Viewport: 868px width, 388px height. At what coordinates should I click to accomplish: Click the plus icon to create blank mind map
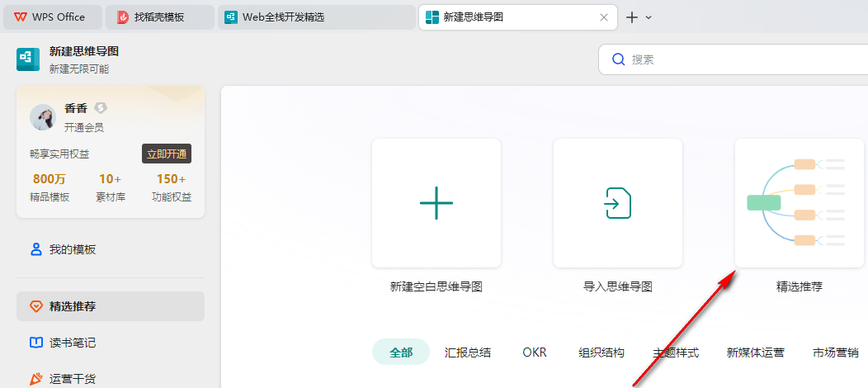pos(436,203)
